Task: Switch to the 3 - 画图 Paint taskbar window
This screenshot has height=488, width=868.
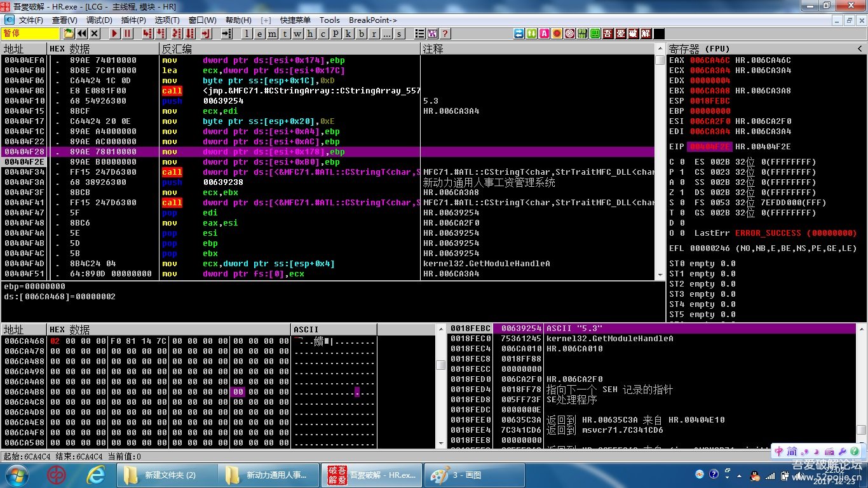Action: 474,475
